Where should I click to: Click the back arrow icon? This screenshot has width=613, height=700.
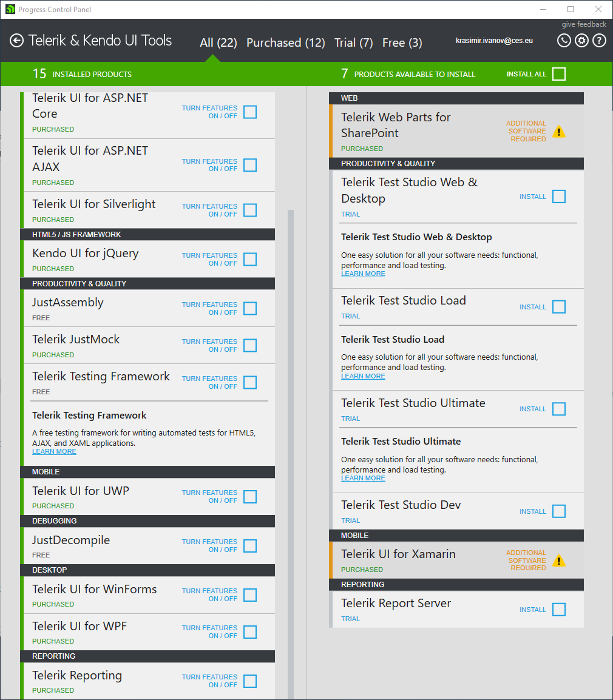click(16, 41)
